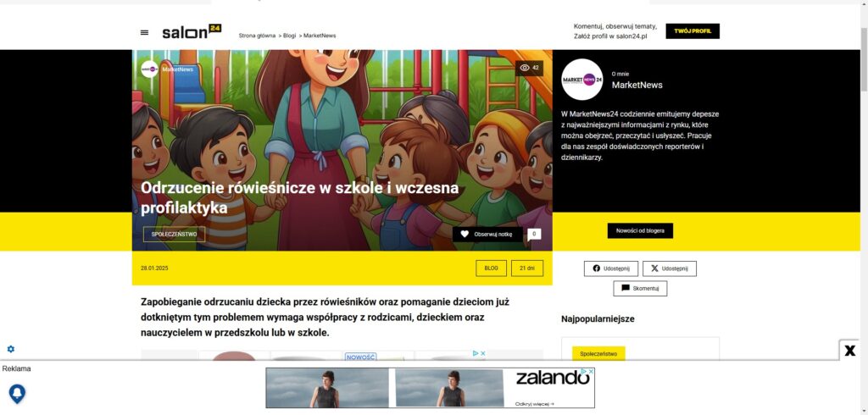Click the MarketNews round avatar in sidebar
The height and width of the screenshot is (415, 868).
pos(581,79)
